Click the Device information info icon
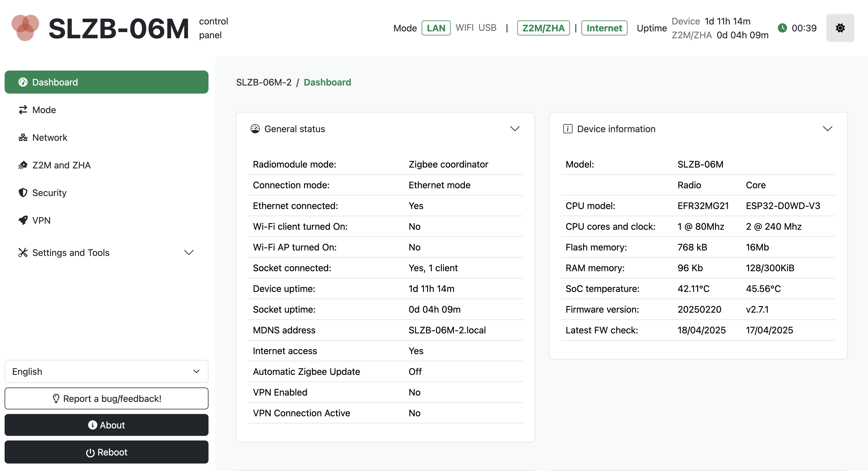 (568, 129)
